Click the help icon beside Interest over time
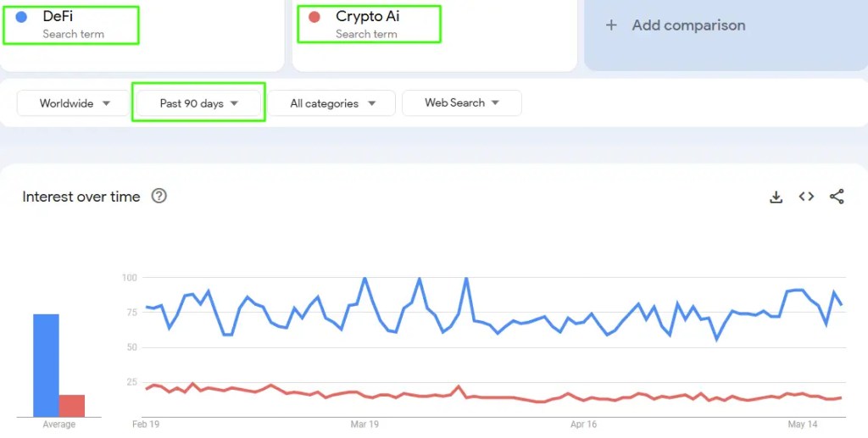The width and height of the screenshot is (868, 438). (159, 196)
